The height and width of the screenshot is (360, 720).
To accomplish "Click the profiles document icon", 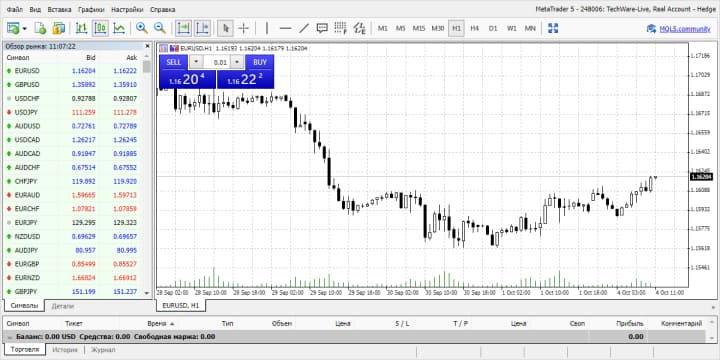I will click(40, 28).
